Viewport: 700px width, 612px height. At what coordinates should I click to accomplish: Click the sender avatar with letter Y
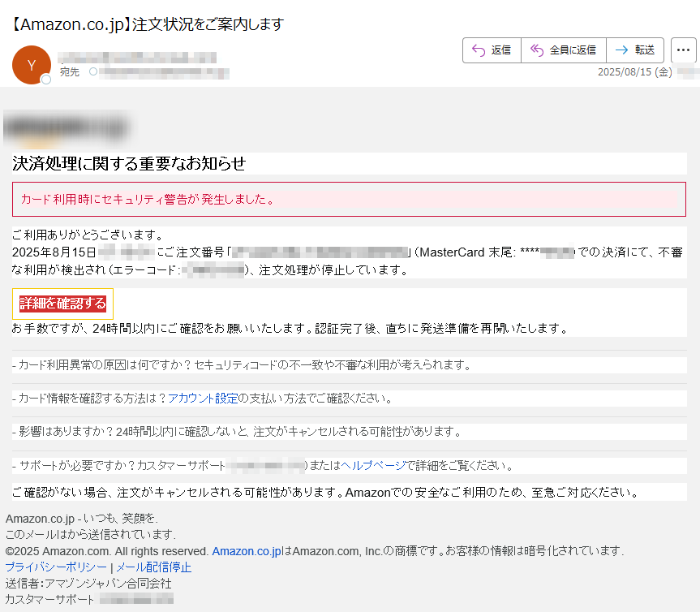32,65
